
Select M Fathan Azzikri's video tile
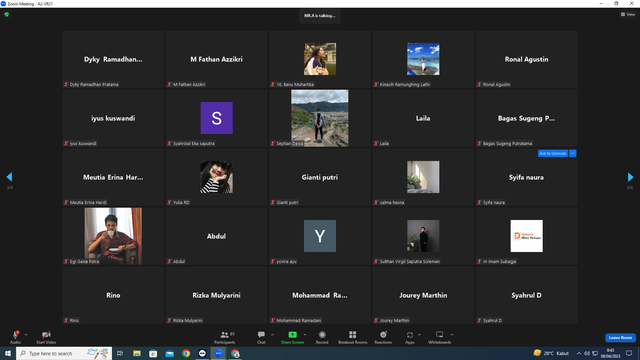coord(216,59)
